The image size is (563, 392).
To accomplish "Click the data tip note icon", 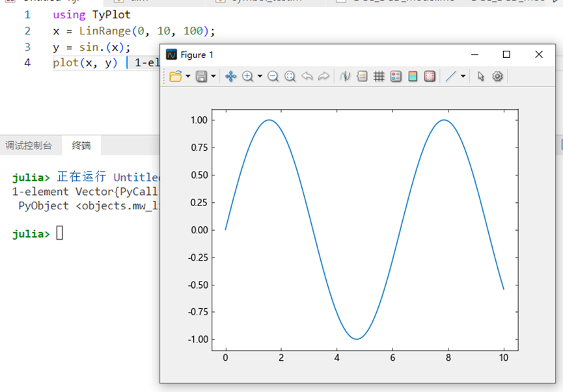I will 362,76.
